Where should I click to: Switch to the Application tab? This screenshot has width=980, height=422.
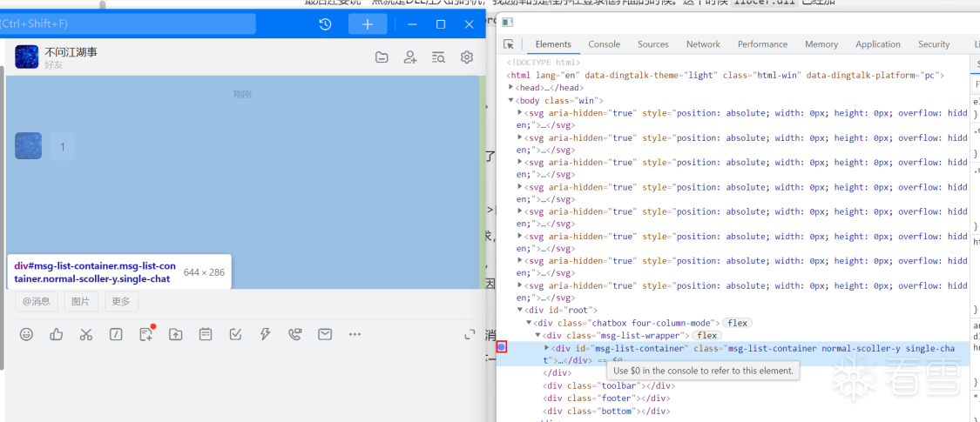[878, 44]
